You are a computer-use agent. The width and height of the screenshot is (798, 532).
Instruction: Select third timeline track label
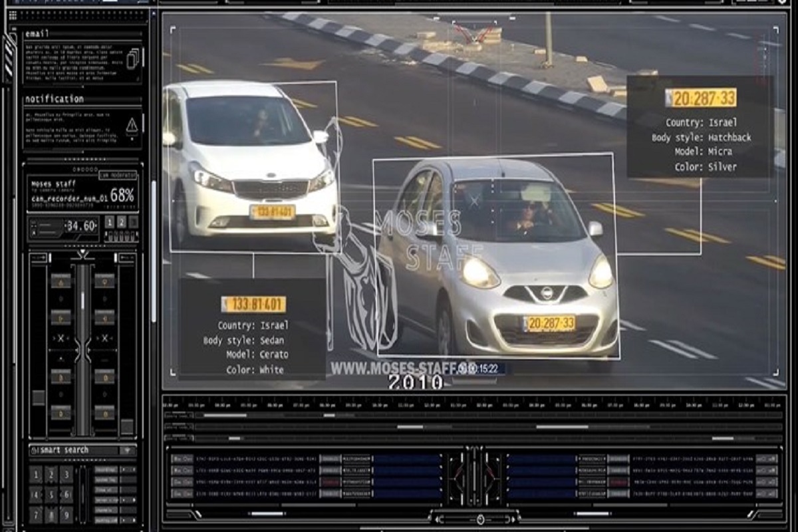tap(178, 438)
